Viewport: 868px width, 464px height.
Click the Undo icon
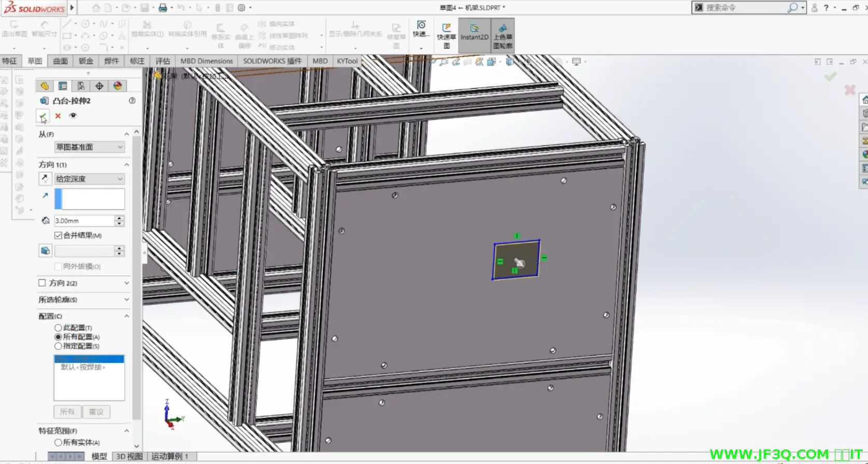pyautogui.click(x=180, y=8)
